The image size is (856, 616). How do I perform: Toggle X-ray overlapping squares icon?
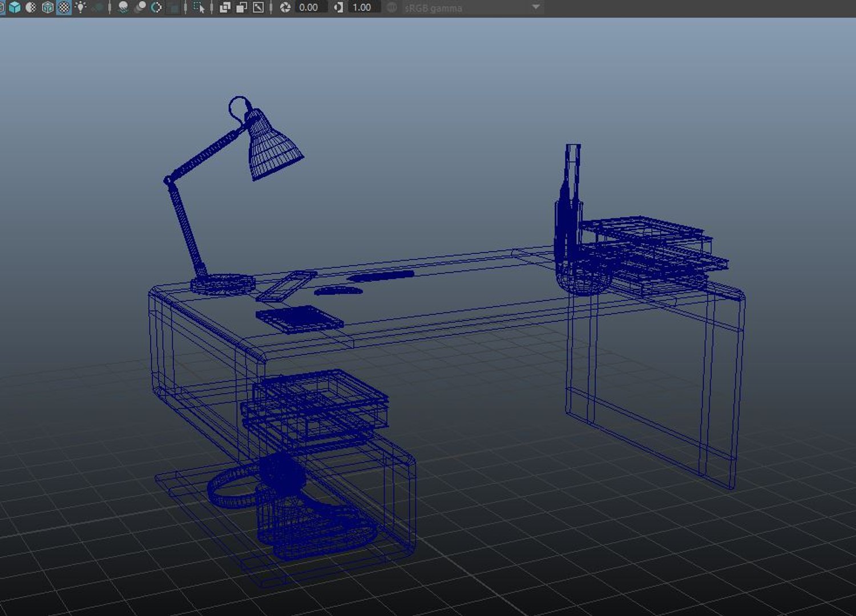225,7
